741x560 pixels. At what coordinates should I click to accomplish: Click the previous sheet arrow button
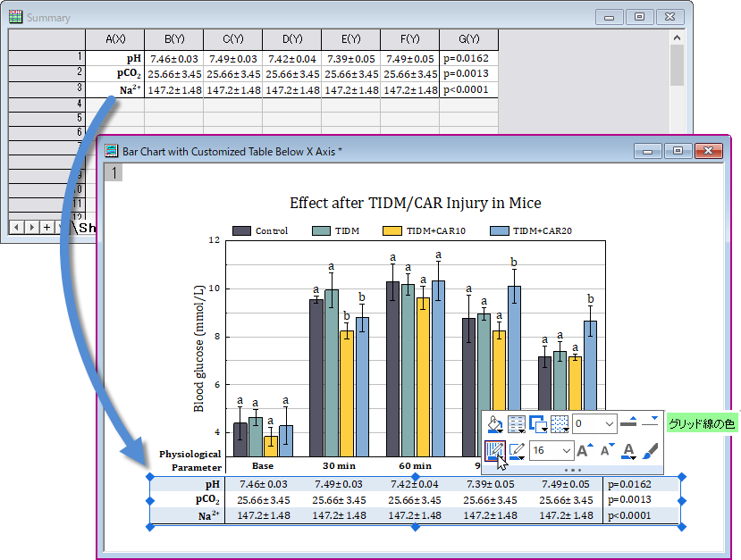click(17, 227)
